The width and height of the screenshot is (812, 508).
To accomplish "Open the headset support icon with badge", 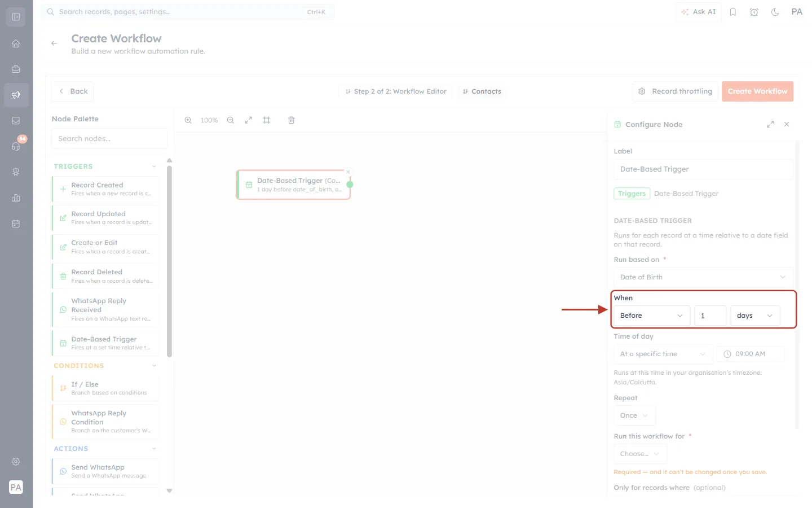I will pyautogui.click(x=16, y=146).
